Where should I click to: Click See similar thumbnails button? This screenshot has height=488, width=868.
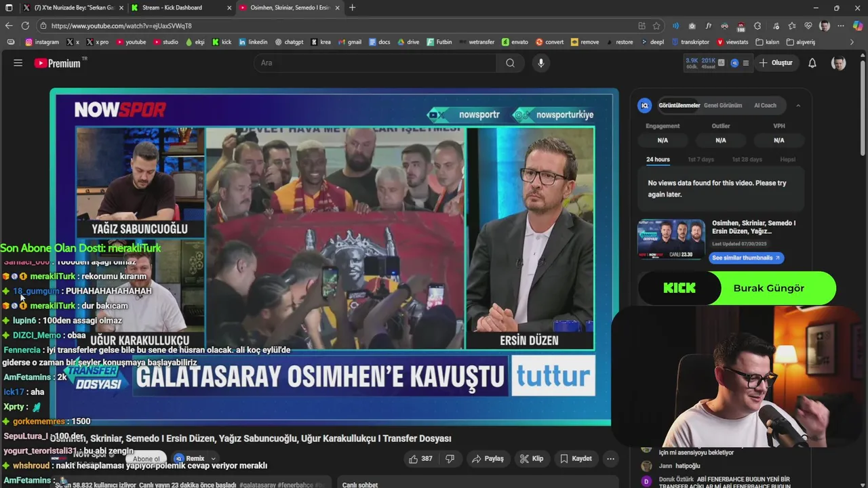(x=746, y=258)
